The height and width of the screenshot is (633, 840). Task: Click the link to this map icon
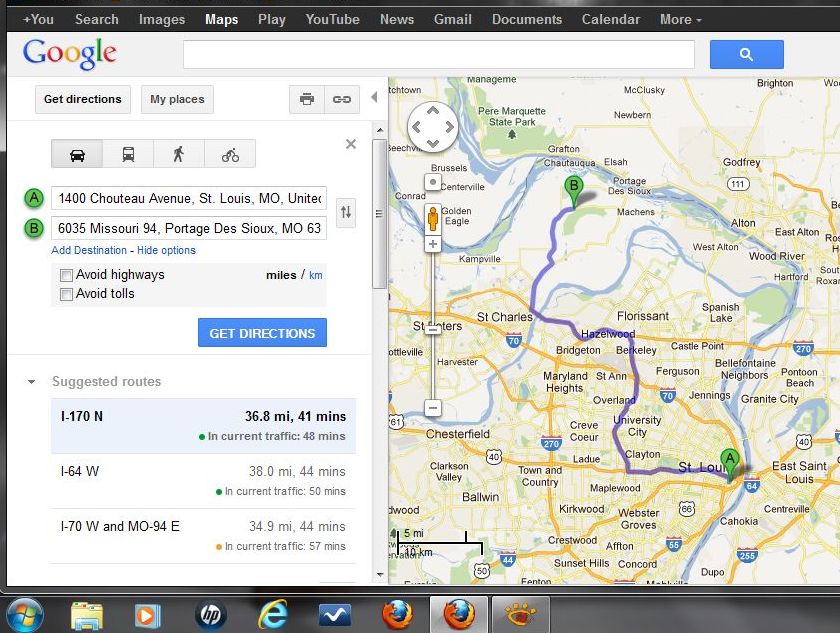[x=342, y=99]
